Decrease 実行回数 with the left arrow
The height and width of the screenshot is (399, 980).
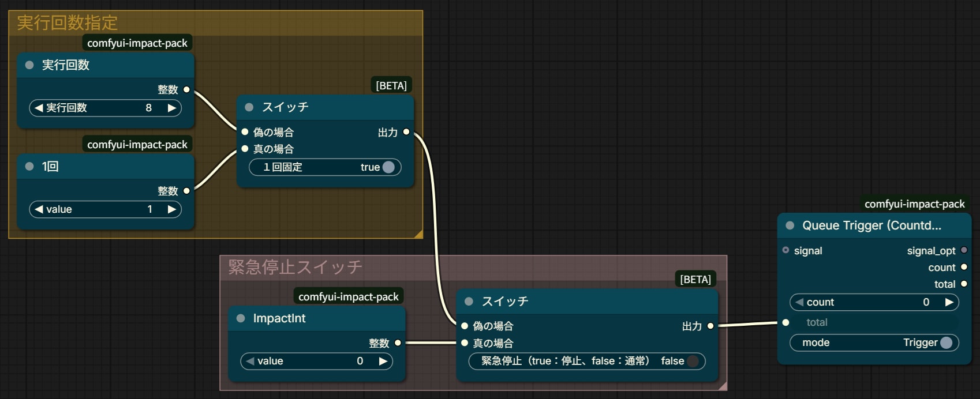click(x=39, y=108)
